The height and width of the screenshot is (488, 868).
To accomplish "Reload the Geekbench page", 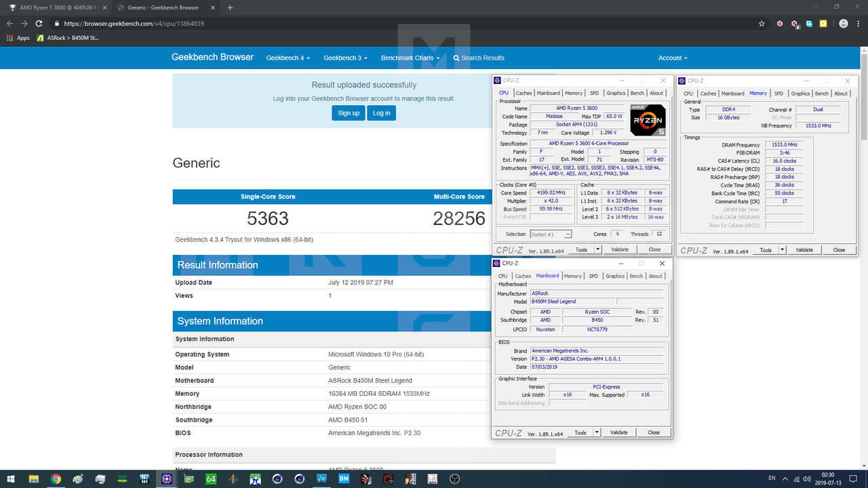I will (40, 23).
